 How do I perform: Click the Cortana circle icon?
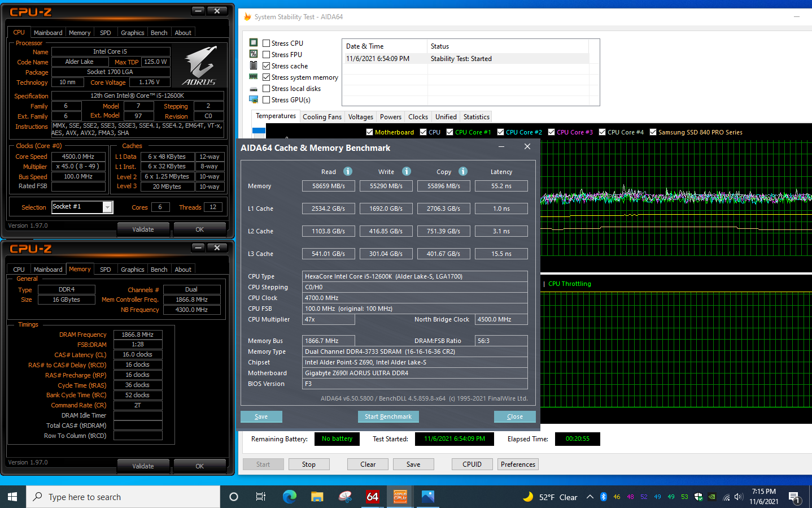point(233,497)
